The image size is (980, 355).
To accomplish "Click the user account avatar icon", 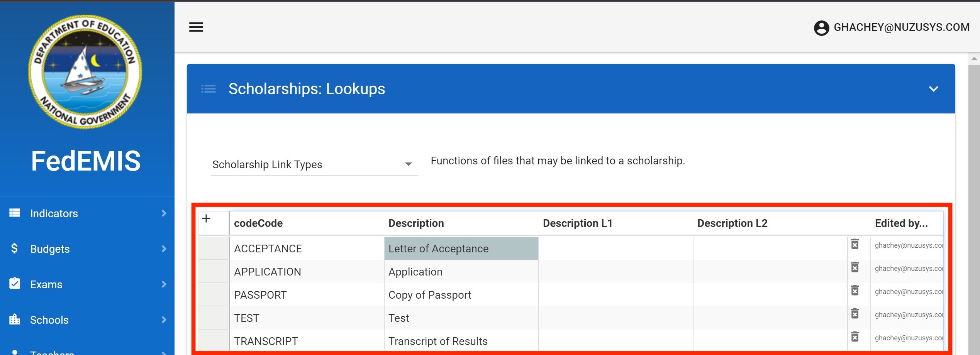I will point(821,28).
